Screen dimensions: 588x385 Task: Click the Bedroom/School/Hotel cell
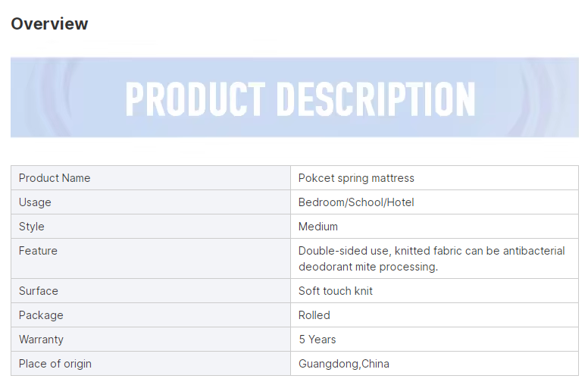pyautogui.click(x=434, y=202)
